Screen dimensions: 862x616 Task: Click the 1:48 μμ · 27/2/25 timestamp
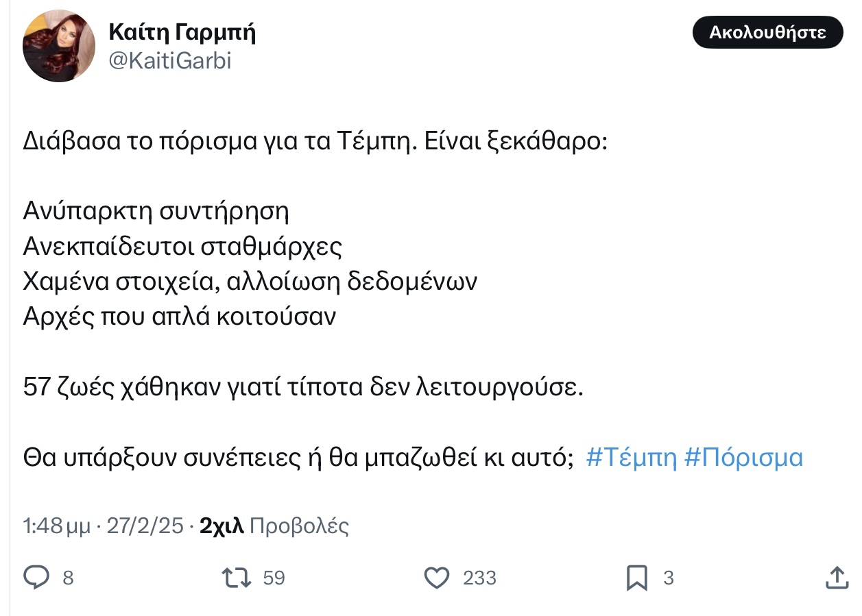104,526
